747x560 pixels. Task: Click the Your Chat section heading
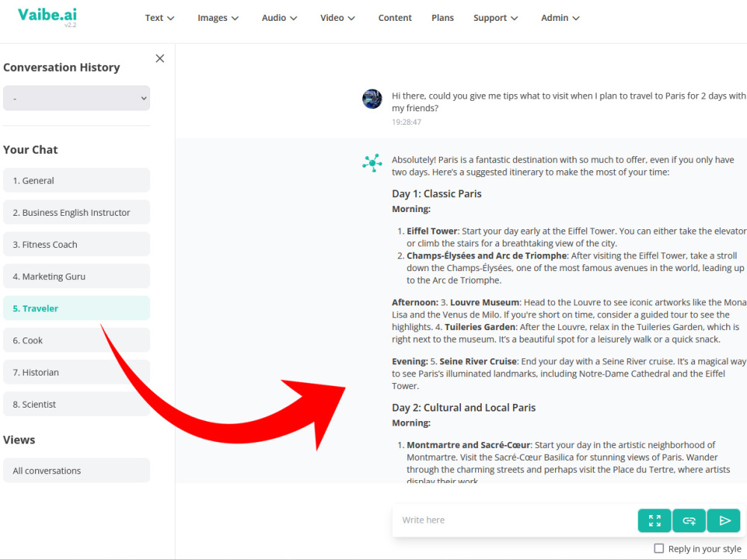coord(31,149)
